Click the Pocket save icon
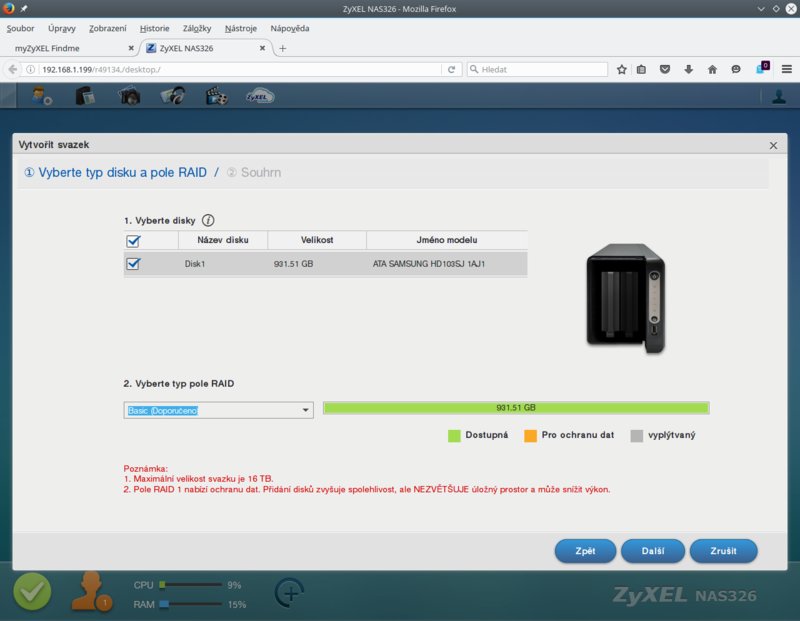This screenshot has width=800, height=621. point(665,69)
